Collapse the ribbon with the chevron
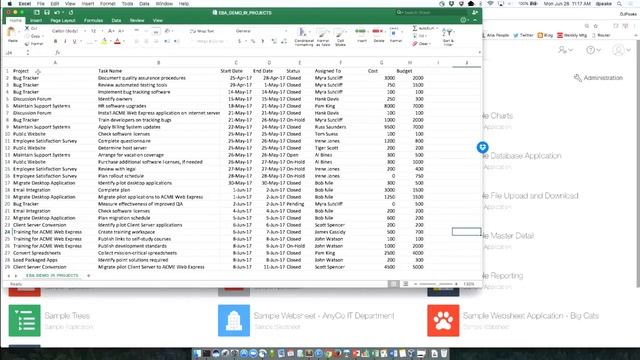The image size is (640, 360). [475, 20]
